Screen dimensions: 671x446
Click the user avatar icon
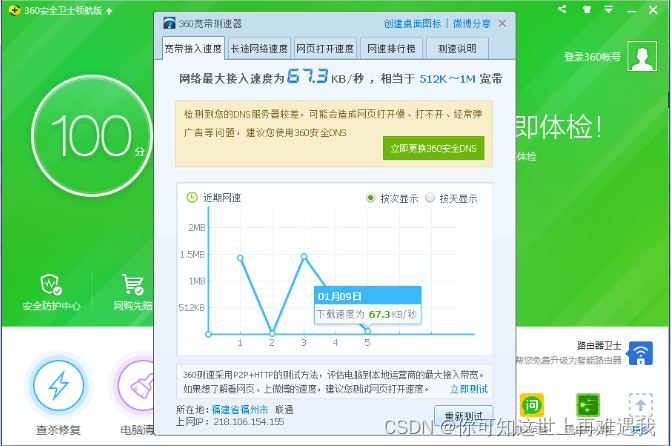tap(642, 56)
